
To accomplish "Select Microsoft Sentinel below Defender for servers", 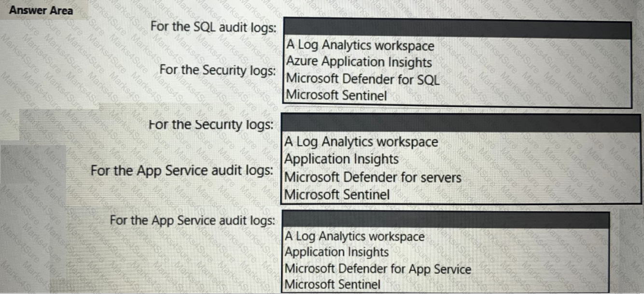I will click(x=336, y=195).
